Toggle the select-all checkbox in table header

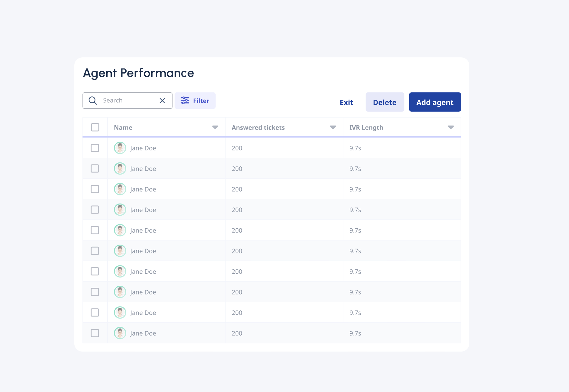click(x=95, y=127)
